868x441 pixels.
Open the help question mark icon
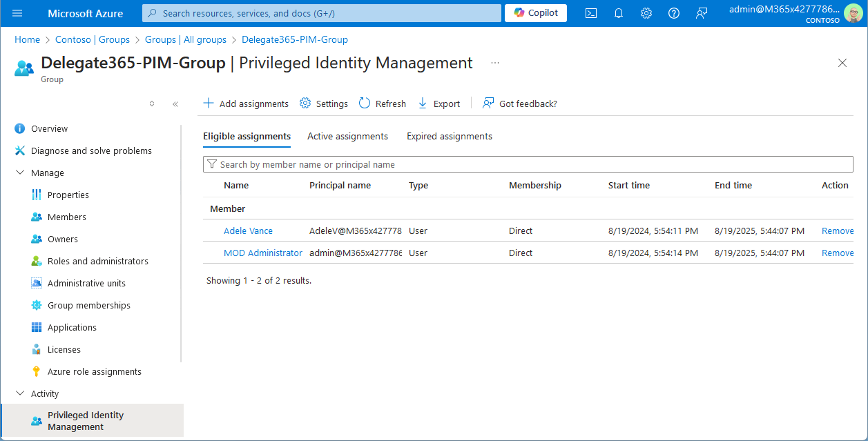(674, 13)
